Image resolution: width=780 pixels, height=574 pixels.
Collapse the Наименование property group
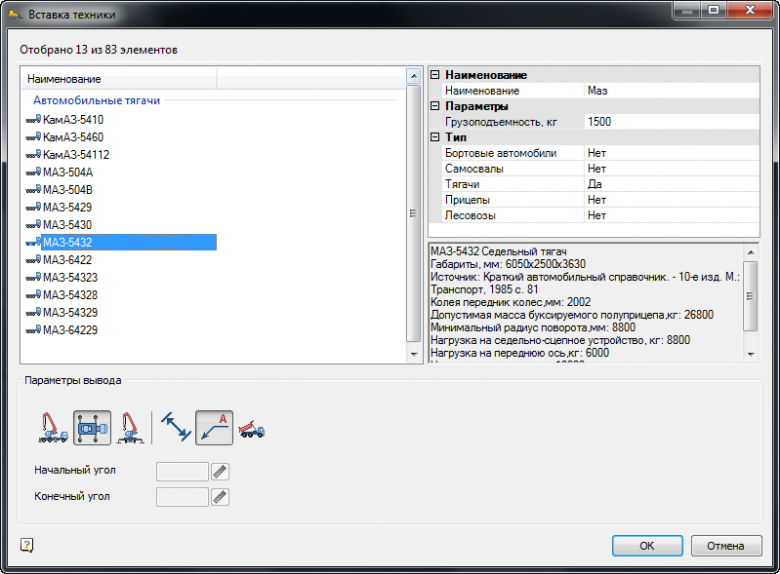pyautogui.click(x=435, y=75)
